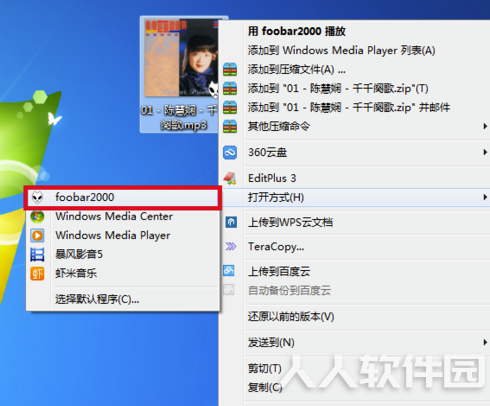490x406 pixels.
Task: Click the archive icon beside 其他压缩命令
Action: [230, 126]
